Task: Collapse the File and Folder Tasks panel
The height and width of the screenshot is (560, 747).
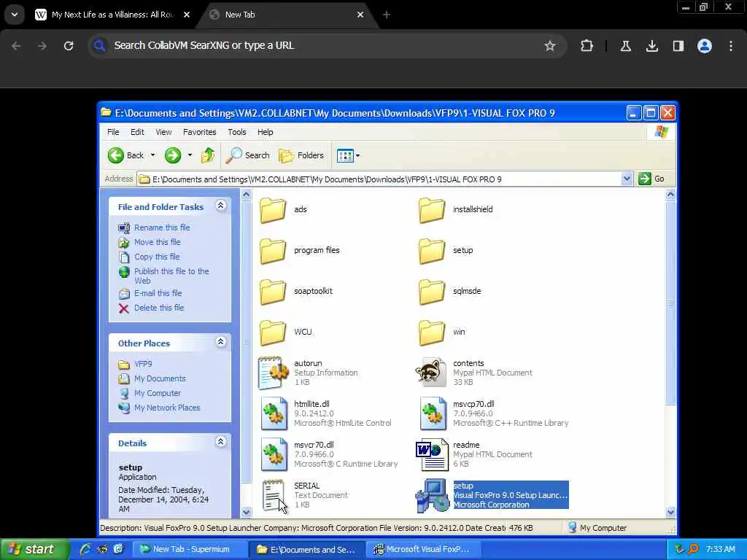Action: (220, 205)
